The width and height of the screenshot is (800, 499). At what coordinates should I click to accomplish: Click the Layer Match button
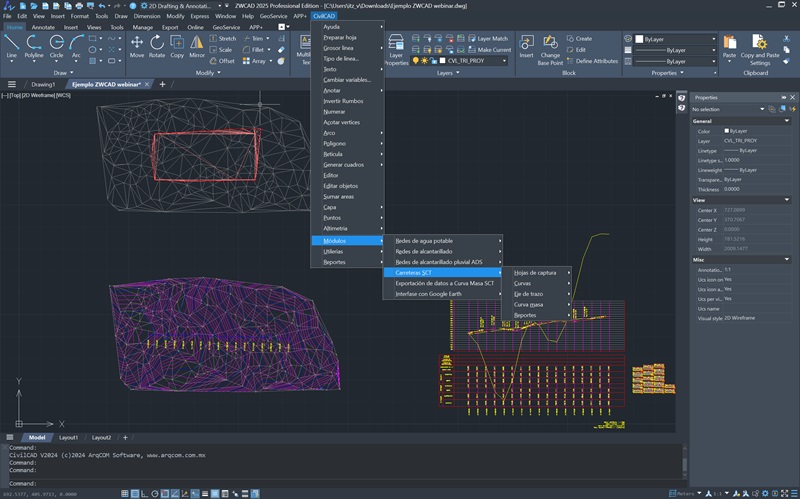click(488, 38)
